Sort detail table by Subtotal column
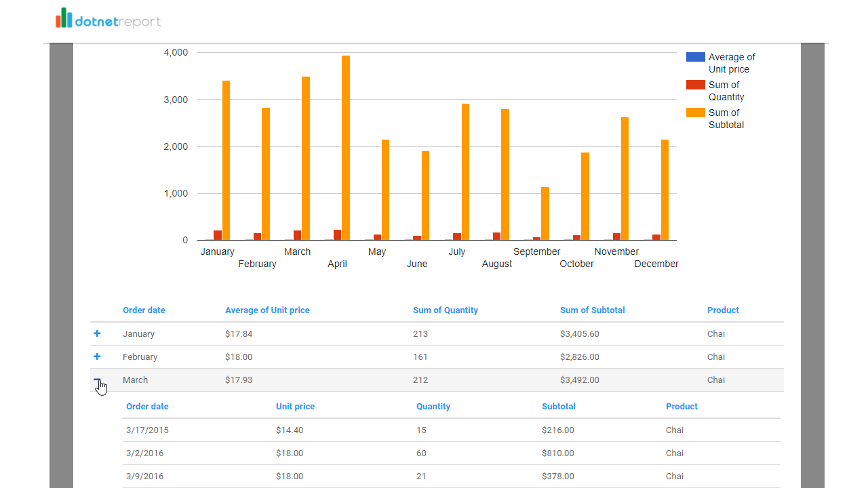868x488 pixels. 559,407
